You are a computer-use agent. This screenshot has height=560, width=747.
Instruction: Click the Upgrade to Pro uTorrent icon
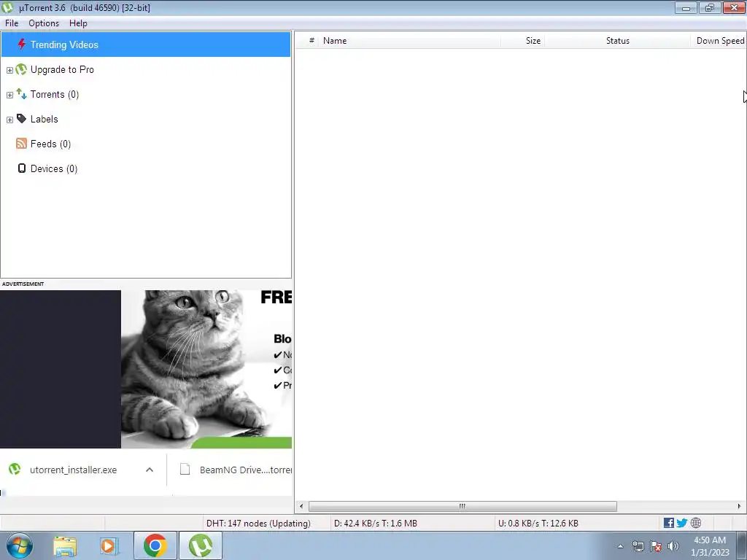(x=21, y=69)
